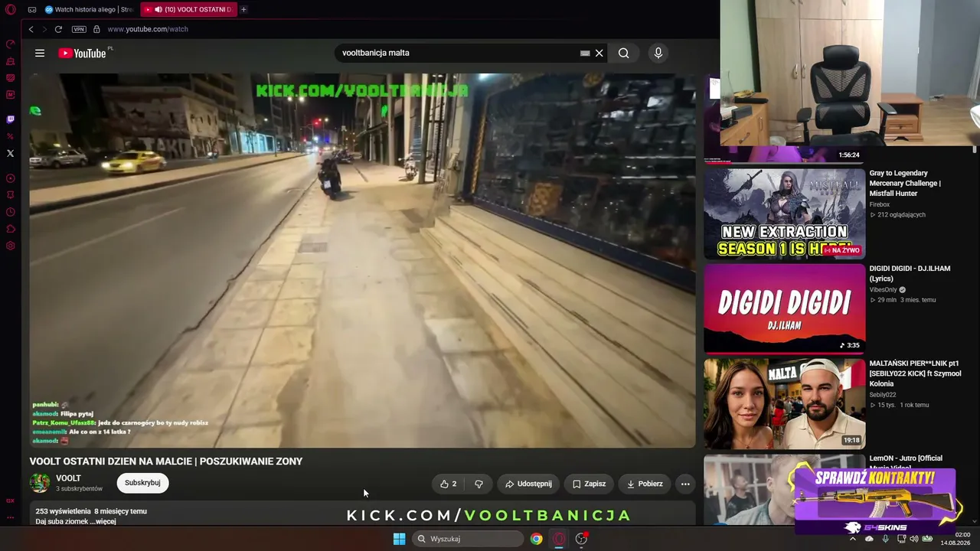Open the YouTube hamburger guide menu
Viewport: 980px width, 551px height.
[40, 53]
